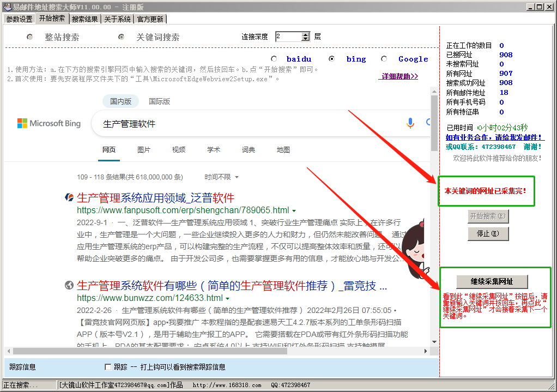Click the 所有网址 count 907

[x=506, y=73]
